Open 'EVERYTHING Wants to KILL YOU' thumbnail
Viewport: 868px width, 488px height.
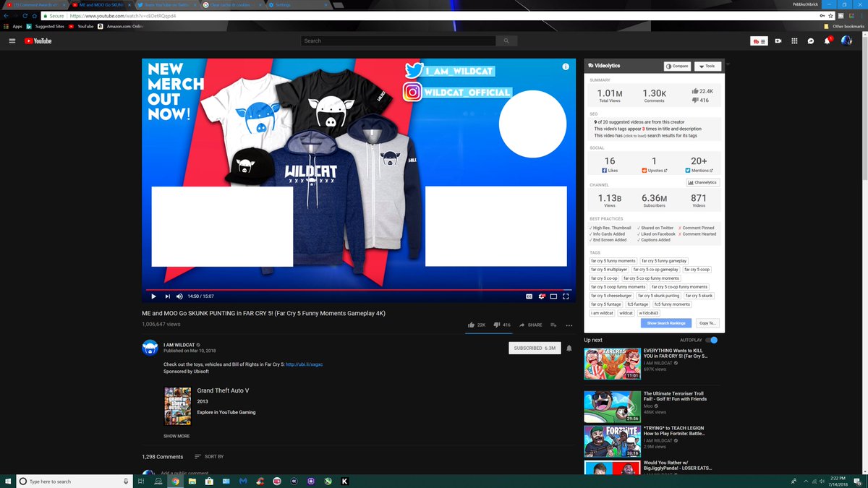(x=613, y=364)
